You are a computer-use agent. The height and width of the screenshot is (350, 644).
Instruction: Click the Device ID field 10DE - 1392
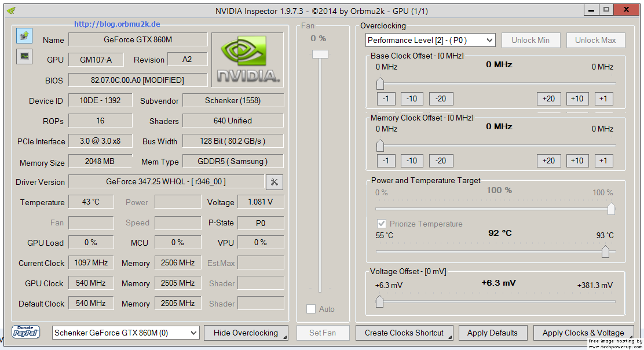coord(100,101)
